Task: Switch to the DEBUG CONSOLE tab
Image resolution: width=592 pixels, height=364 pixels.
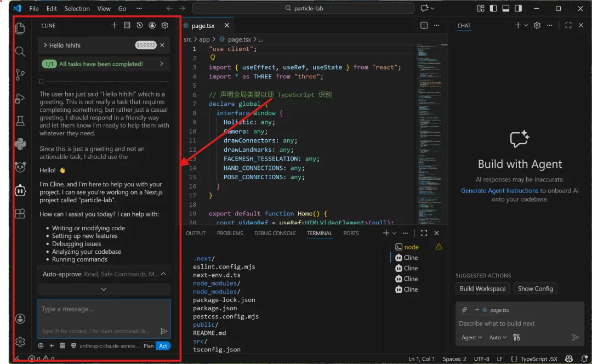Action: [275, 234]
